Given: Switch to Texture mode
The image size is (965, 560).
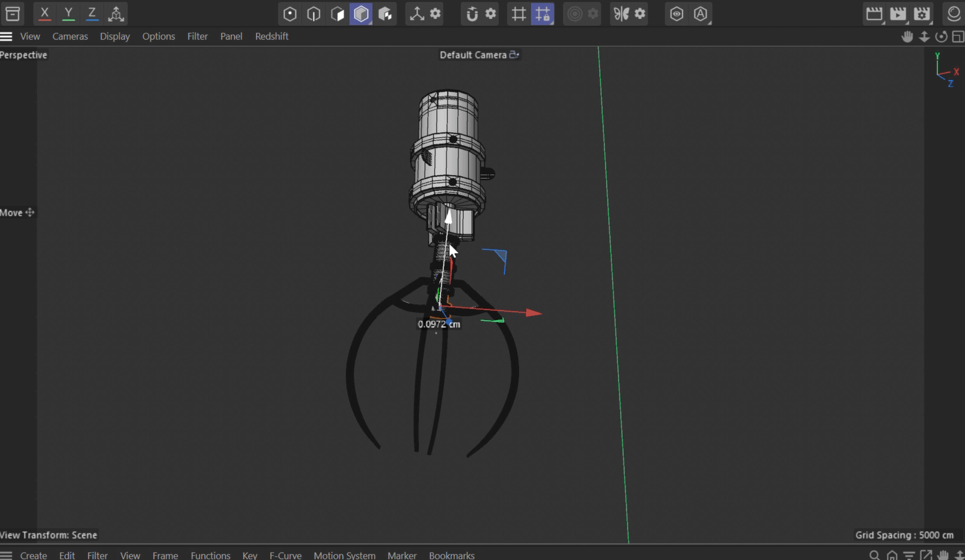Looking at the screenshot, I should click(x=385, y=14).
